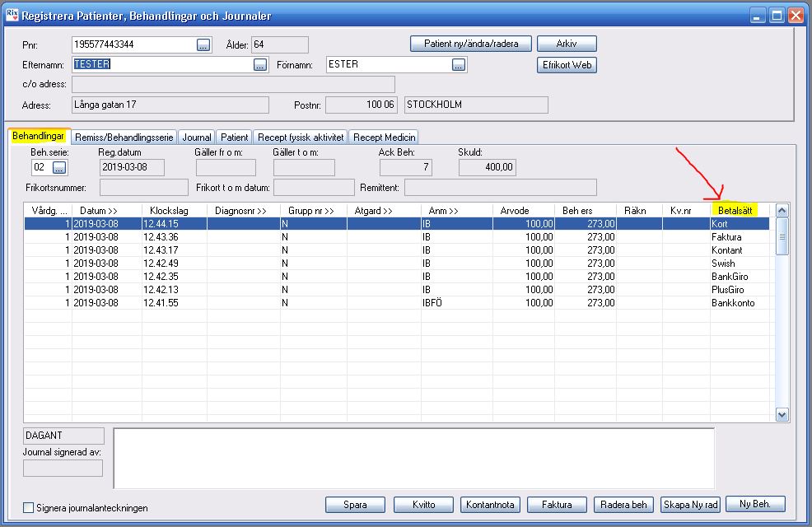Select the row with time 12.41.55

coord(397,303)
